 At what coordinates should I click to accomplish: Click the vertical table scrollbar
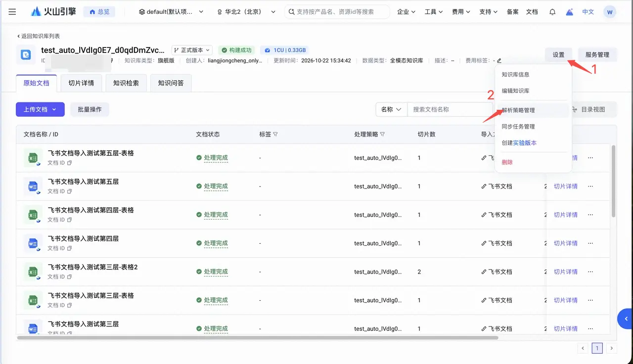coord(614,181)
